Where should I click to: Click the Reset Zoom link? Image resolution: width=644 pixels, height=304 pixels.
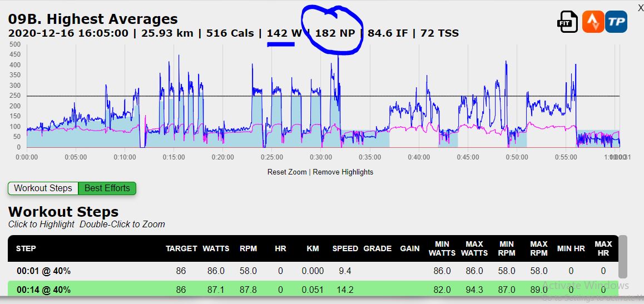click(286, 172)
